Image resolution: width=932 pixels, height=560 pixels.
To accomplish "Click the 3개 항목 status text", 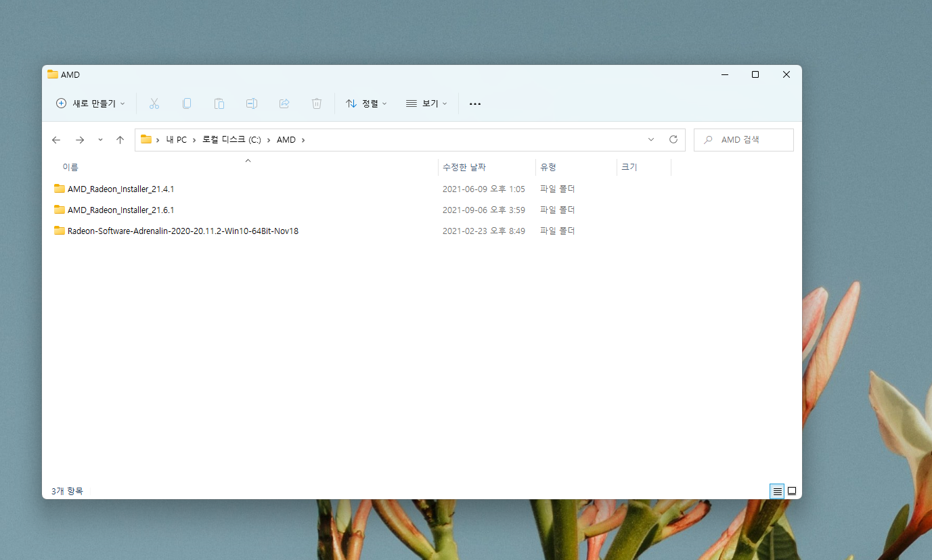I will tap(67, 491).
